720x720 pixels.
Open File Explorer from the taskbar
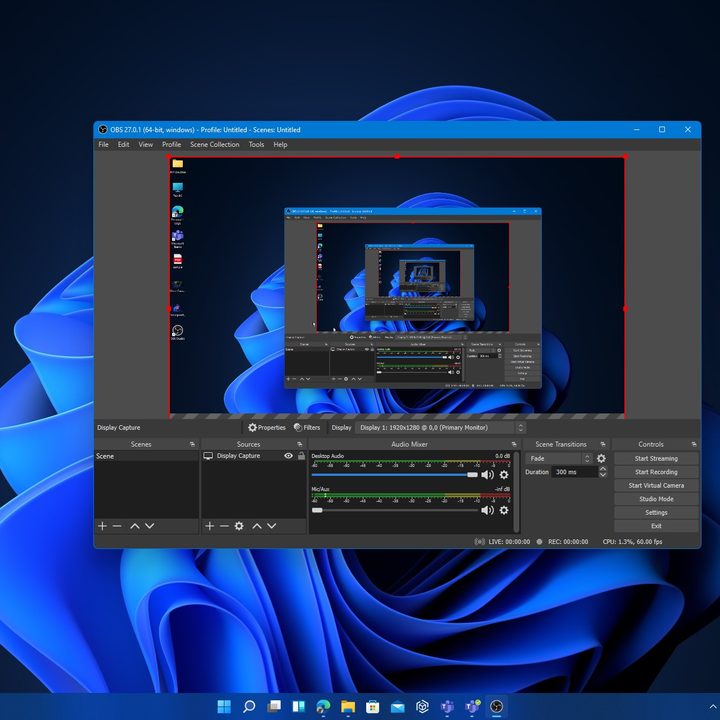(348, 706)
